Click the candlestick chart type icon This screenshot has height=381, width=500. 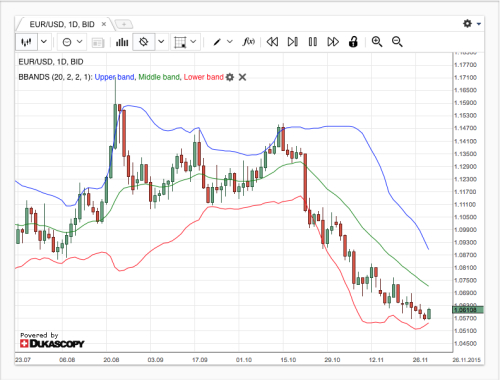pyautogui.click(x=26, y=42)
